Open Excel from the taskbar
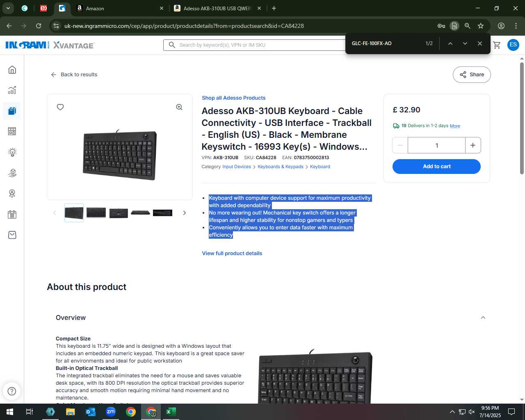This screenshot has height=420, width=525. click(171, 412)
